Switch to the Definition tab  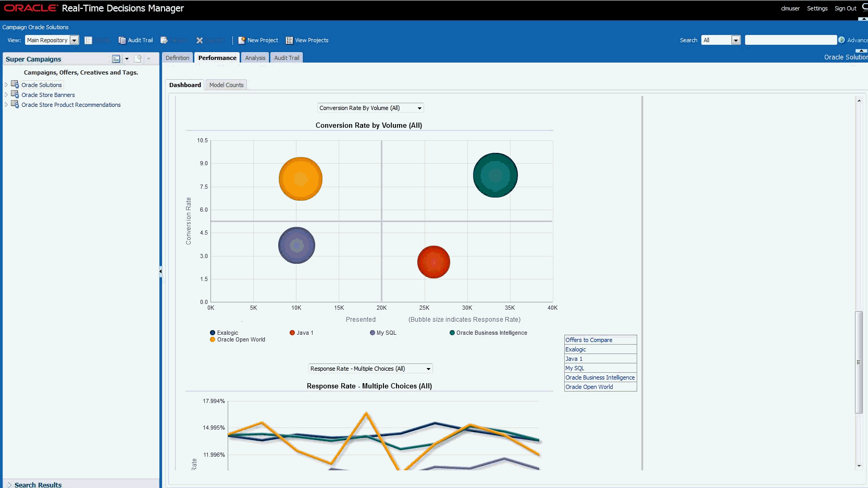coord(177,58)
